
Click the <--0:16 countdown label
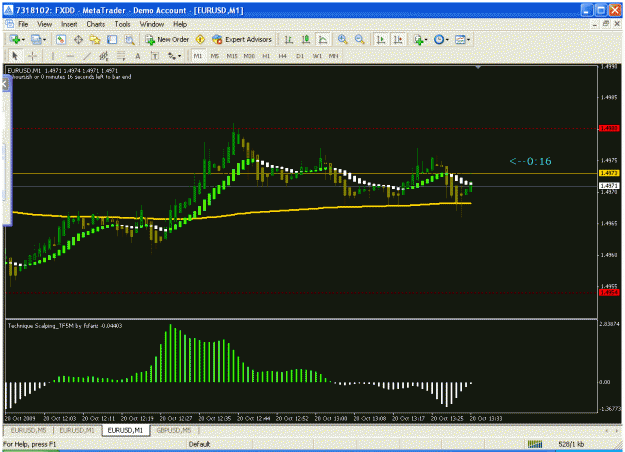pos(531,161)
